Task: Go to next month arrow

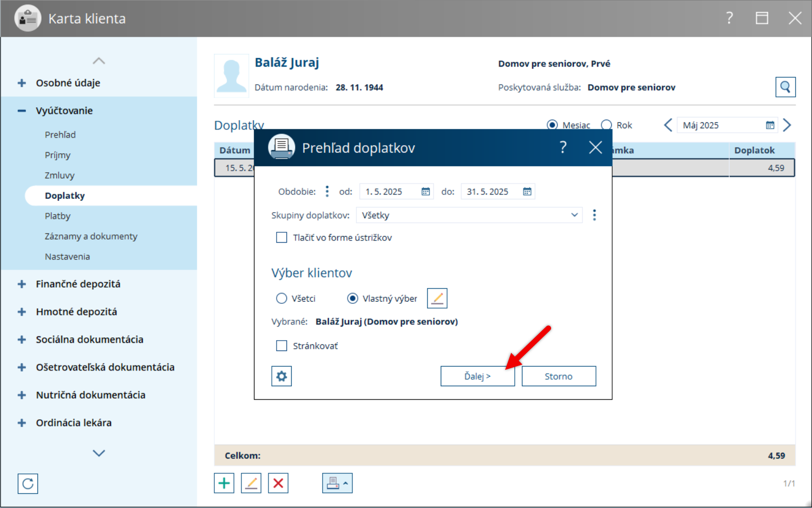Action: pyautogui.click(x=787, y=125)
